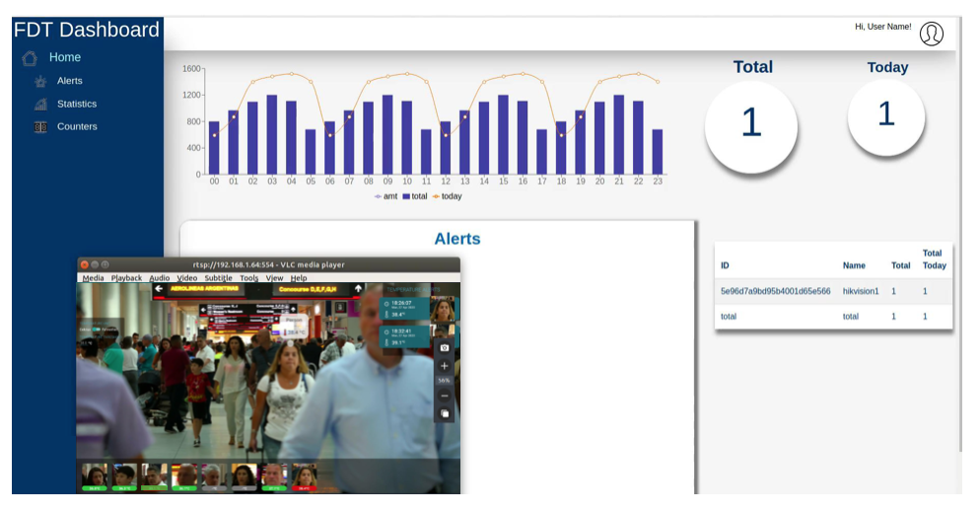
Task: Open the Subtitle menu in VLC
Action: [218, 278]
